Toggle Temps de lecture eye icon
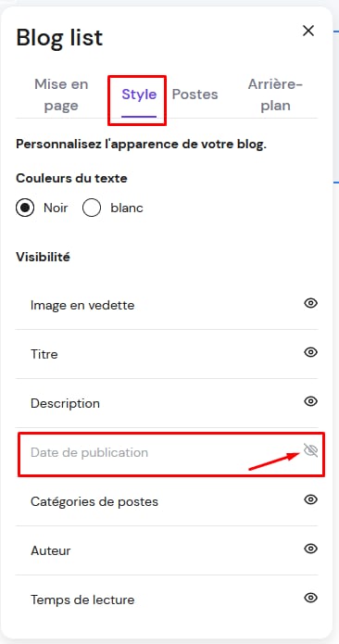This screenshot has width=339, height=644. click(x=310, y=598)
